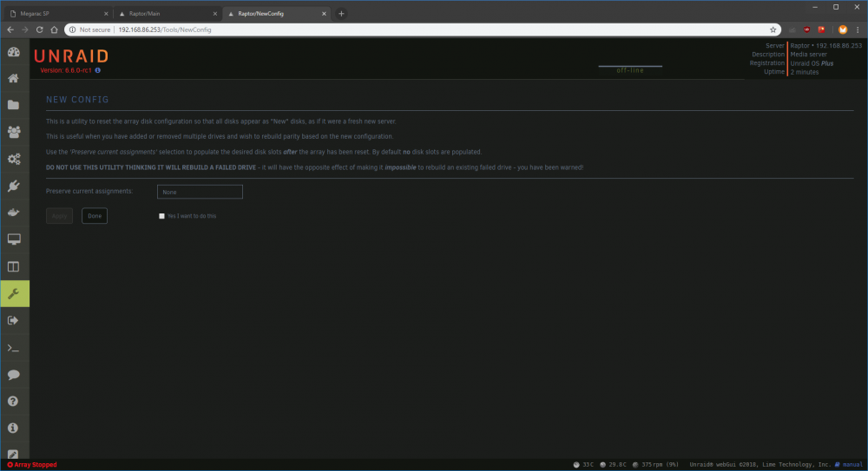Click the info icon next to version number
Screen dimensions: 868x471
pos(98,70)
